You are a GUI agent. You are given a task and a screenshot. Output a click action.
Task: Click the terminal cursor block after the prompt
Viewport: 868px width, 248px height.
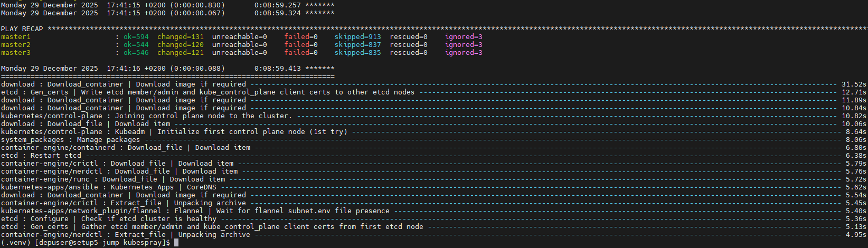coord(176,243)
